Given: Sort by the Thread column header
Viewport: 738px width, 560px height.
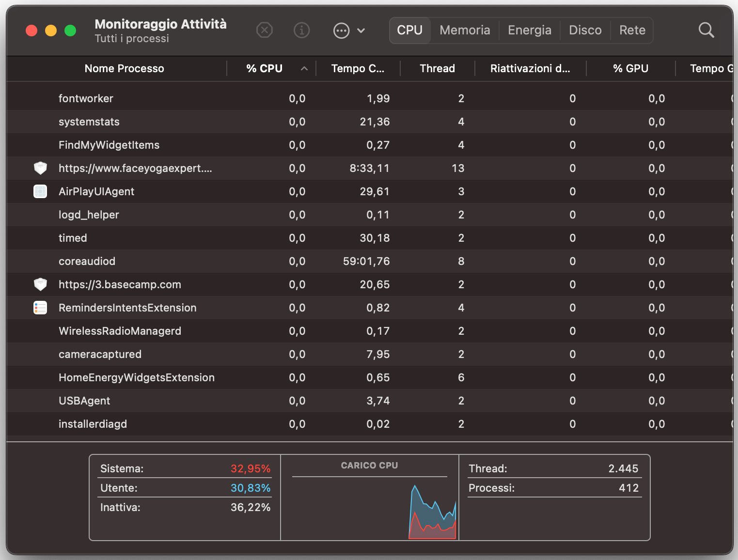Looking at the screenshot, I should pos(437,68).
